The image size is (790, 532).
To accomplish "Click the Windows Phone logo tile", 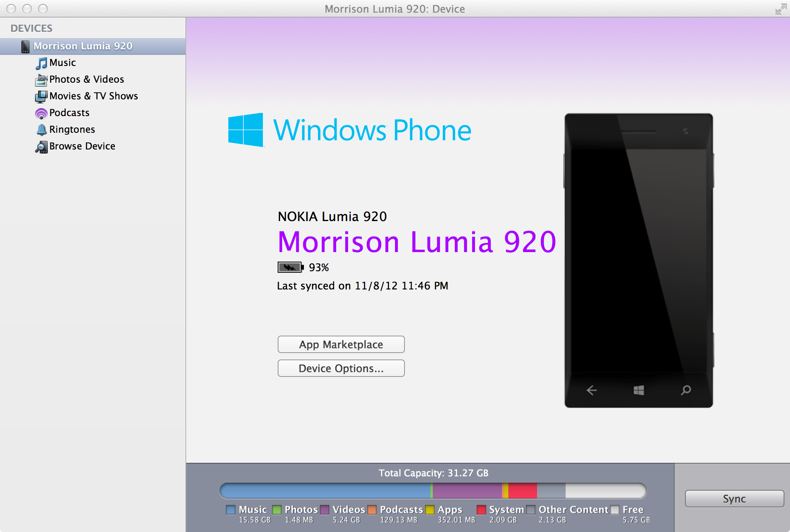I will [x=245, y=130].
